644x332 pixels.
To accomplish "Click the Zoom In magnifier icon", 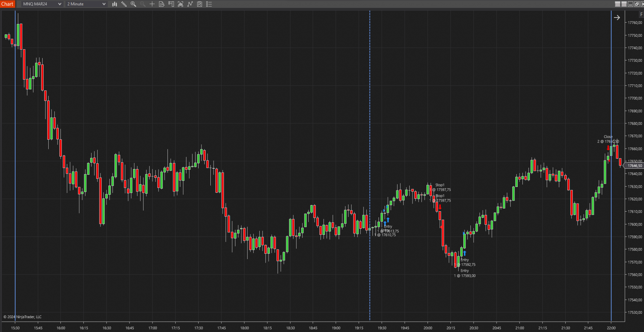I will (x=133, y=4).
